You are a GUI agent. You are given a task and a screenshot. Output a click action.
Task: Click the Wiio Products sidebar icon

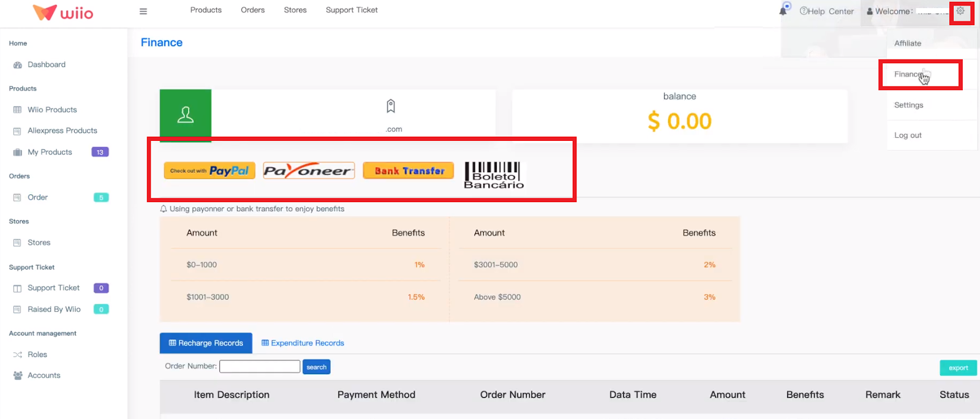tap(17, 110)
